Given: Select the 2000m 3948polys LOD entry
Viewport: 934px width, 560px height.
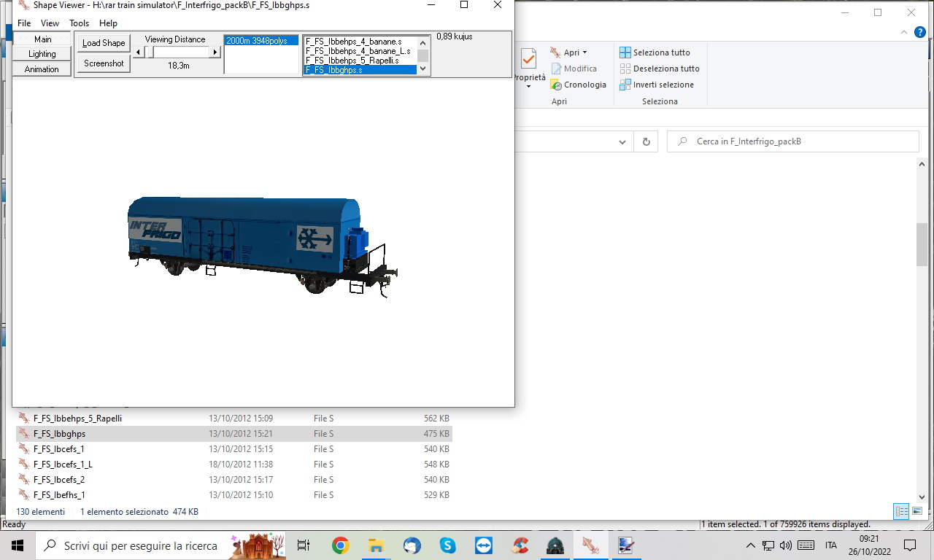Looking at the screenshot, I should pos(260,41).
